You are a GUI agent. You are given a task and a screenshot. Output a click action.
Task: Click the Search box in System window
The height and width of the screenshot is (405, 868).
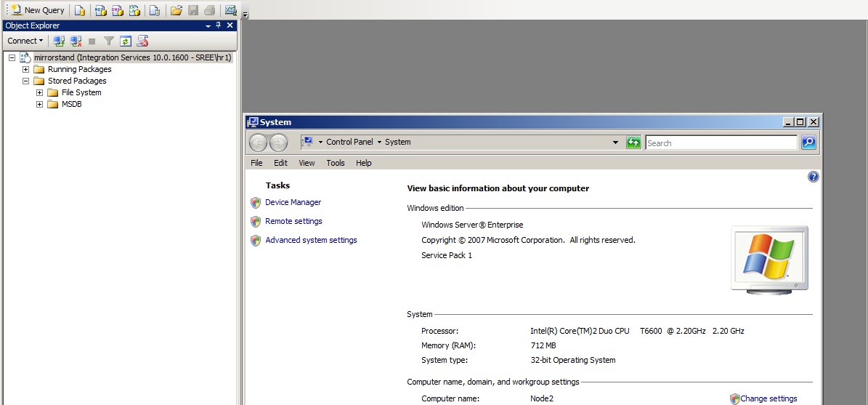coord(721,143)
